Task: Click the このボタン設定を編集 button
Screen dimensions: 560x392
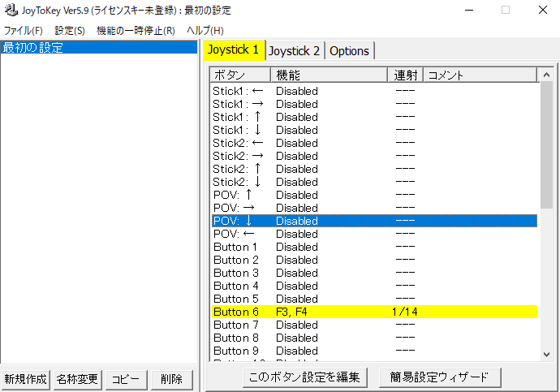Action: click(x=304, y=377)
